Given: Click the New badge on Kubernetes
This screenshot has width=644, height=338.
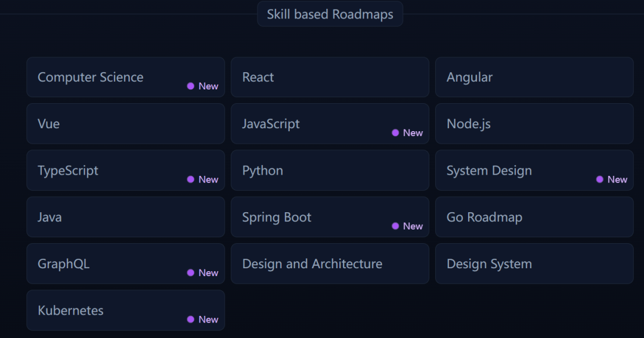Looking at the screenshot, I should 203,320.
